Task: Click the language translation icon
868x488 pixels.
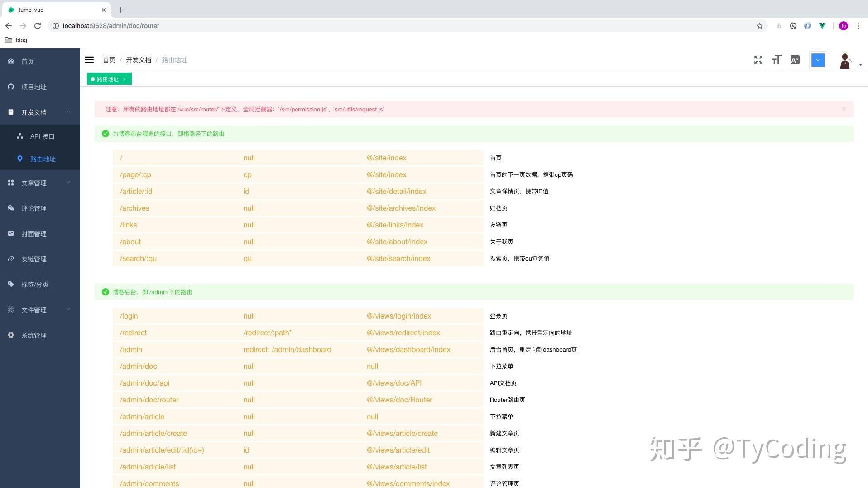Action: point(795,59)
